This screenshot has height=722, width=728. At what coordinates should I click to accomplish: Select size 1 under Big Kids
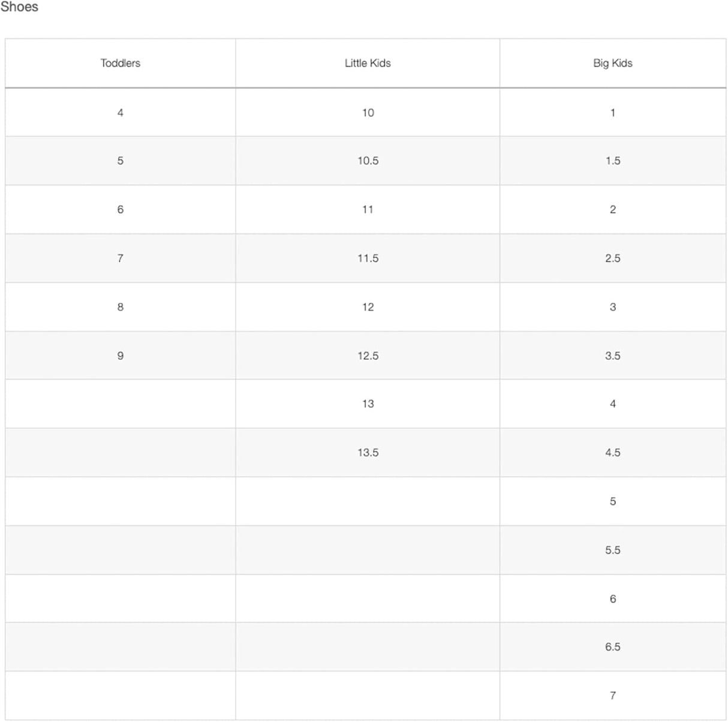click(612, 113)
